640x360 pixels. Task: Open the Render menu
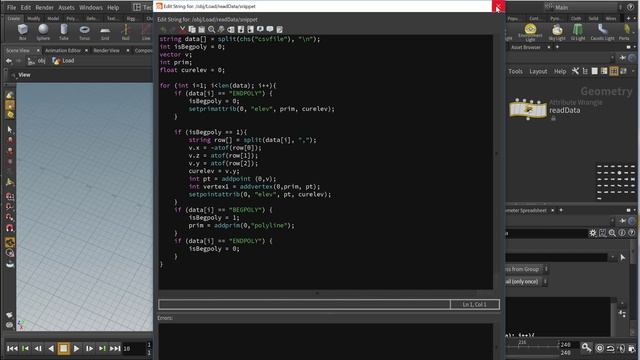pyautogui.click(x=44, y=7)
